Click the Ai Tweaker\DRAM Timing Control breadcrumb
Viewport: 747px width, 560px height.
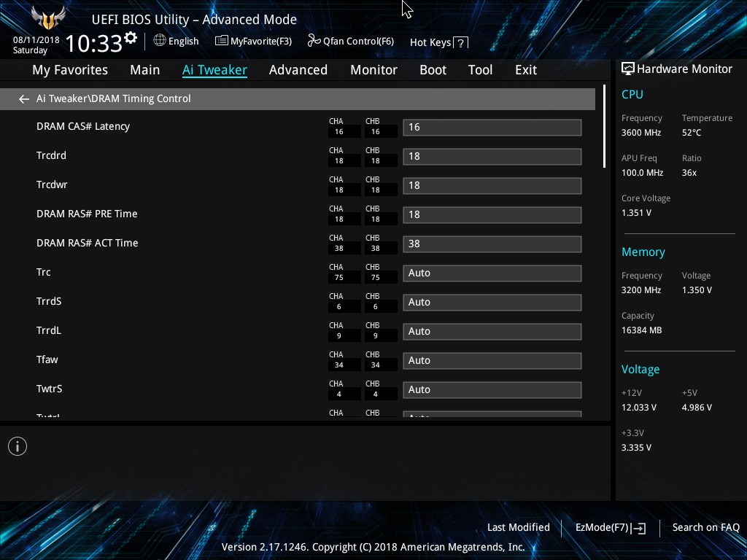tap(113, 99)
